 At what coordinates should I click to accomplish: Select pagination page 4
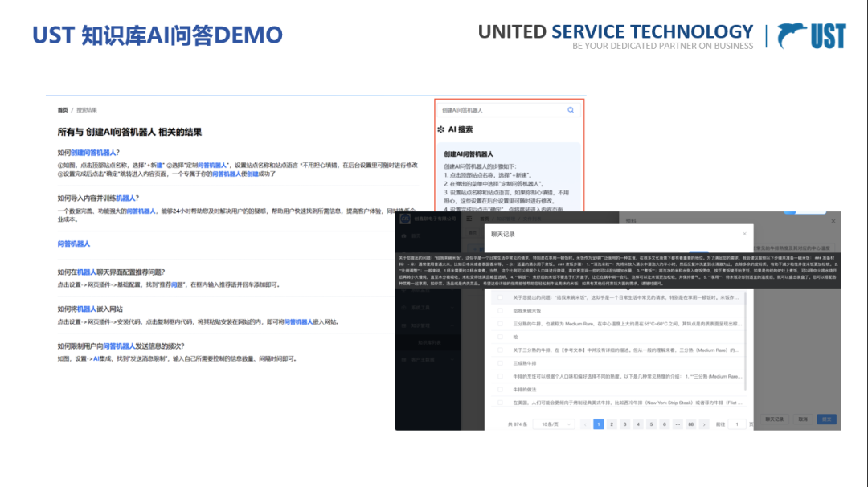coord(638,424)
